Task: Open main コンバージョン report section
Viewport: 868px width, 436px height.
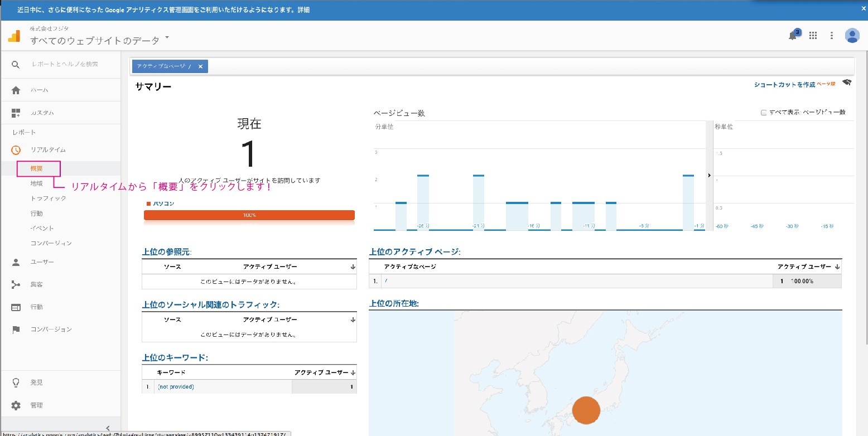Action: [51, 330]
